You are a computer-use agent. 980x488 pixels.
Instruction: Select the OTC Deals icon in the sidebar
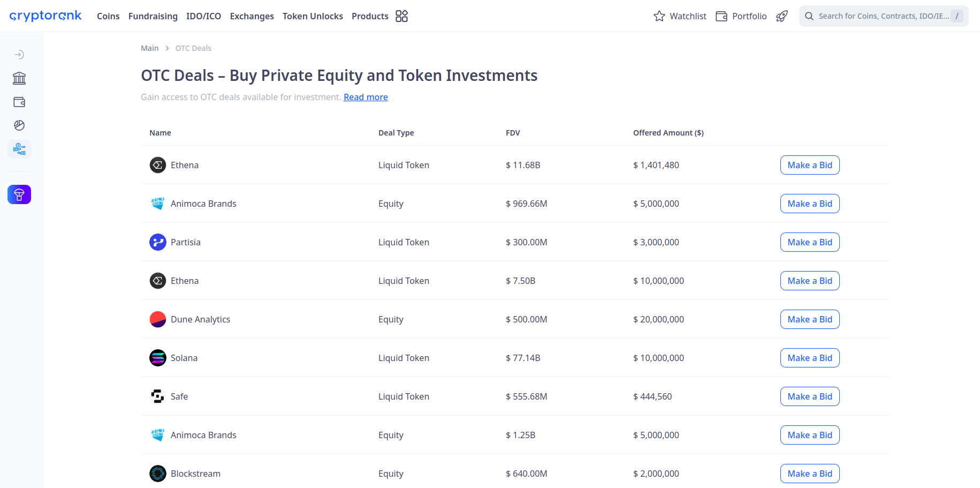tap(19, 149)
